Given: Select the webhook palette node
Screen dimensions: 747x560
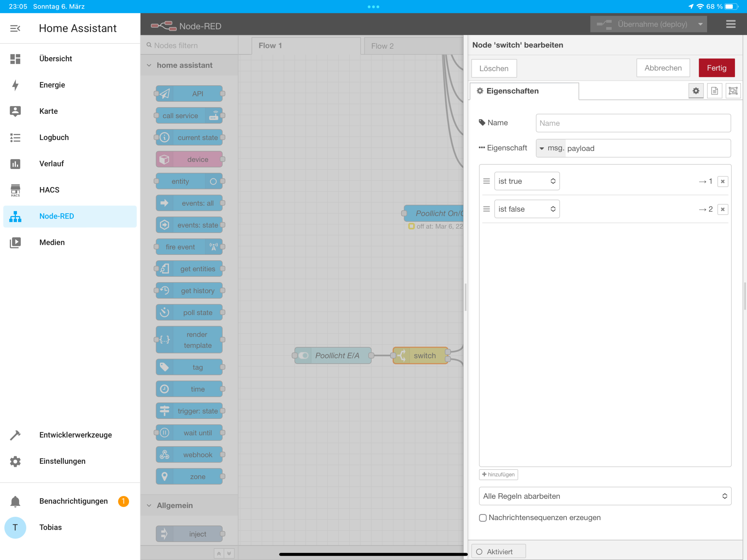Looking at the screenshot, I should coord(189,455).
